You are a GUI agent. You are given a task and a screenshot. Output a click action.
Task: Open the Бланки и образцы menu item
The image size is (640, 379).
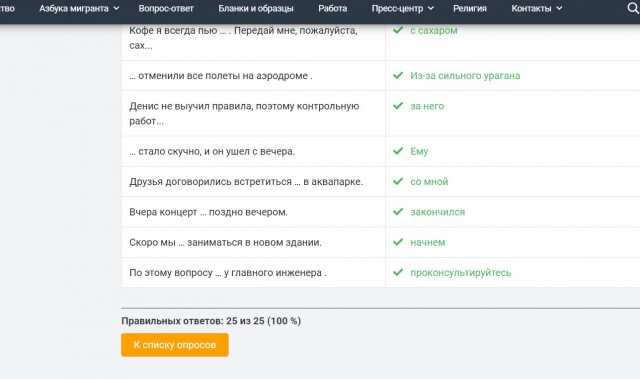pyautogui.click(x=256, y=8)
